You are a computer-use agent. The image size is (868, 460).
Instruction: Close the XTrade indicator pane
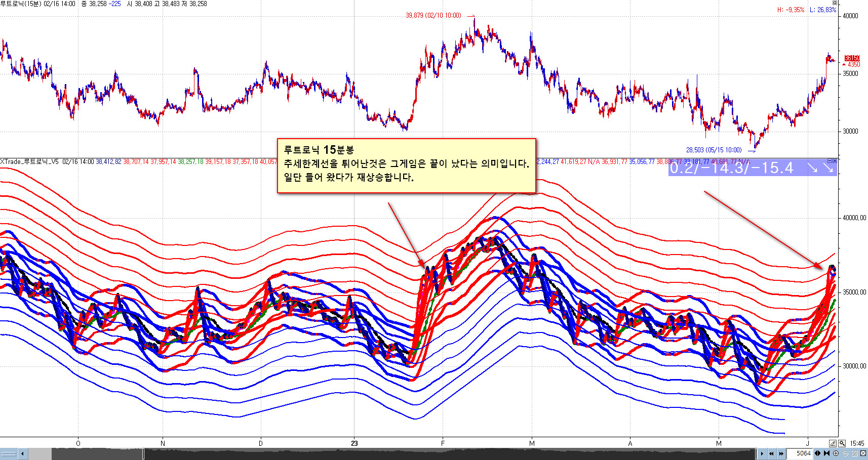point(835,160)
